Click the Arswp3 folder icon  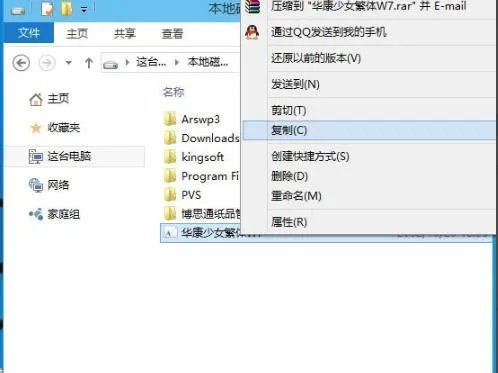click(x=170, y=119)
